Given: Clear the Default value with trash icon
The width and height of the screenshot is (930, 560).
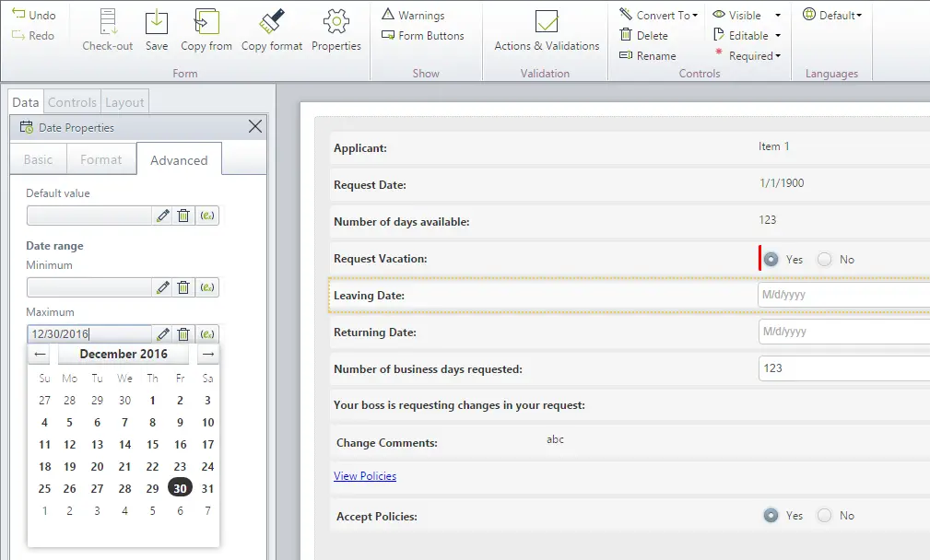Looking at the screenshot, I should click(183, 216).
